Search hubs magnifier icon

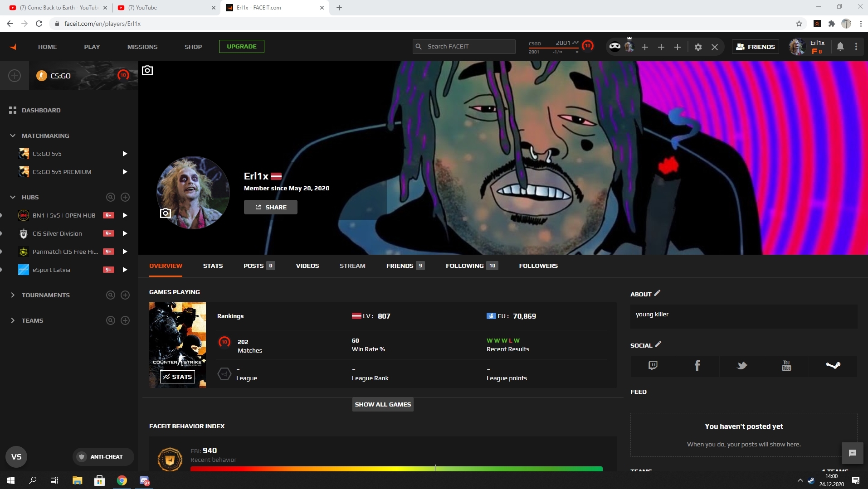pyautogui.click(x=110, y=197)
